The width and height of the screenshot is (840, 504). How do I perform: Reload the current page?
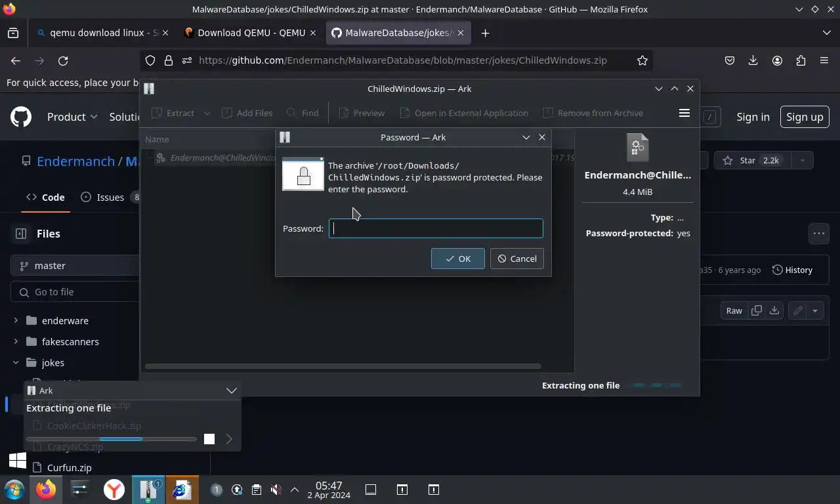63,60
